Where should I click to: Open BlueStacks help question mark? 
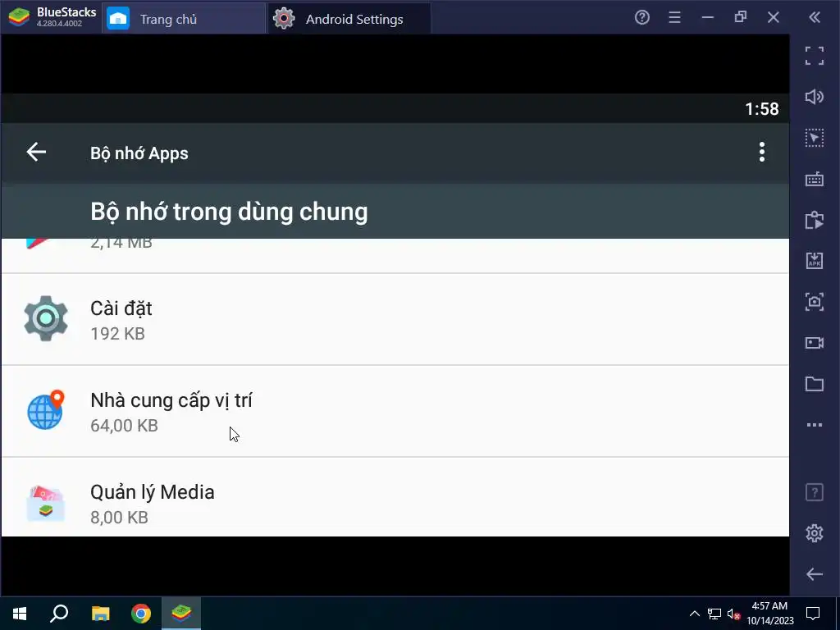pyautogui.click(x=641, y=18)
